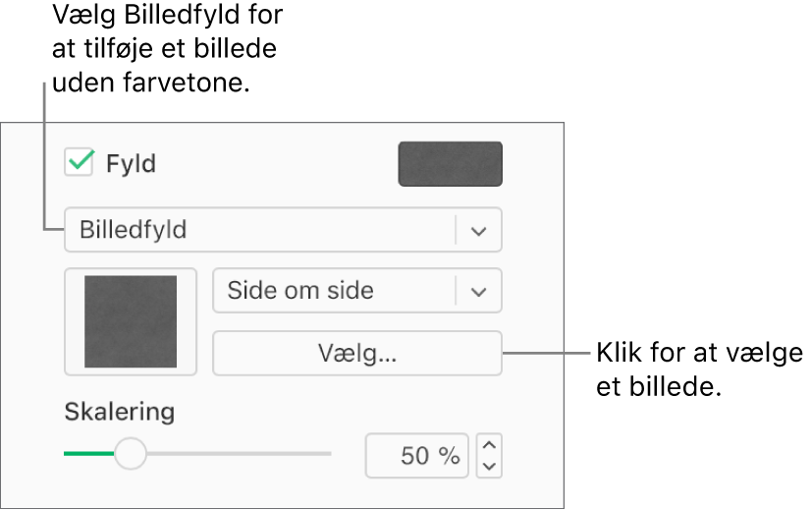The width and height of the screenshot is (812, 510).
Task: Increase scaling with the stepper up arrow
Action: click(490, 445)
